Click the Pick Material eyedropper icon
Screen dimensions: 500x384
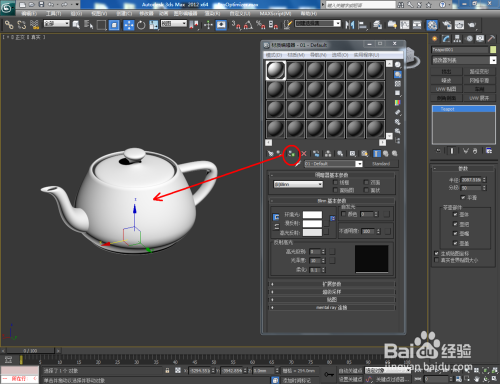coord(298,164)
